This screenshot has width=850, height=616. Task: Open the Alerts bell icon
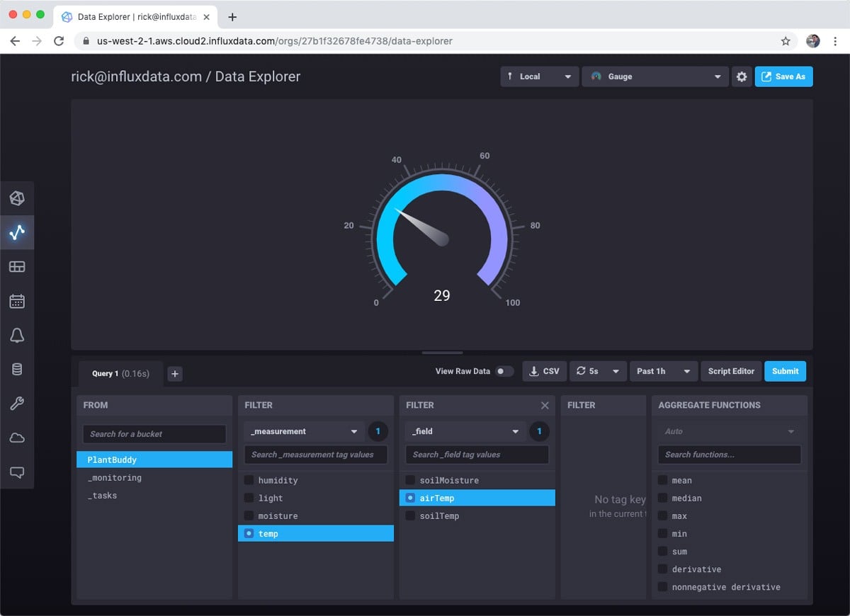point(18,334)
